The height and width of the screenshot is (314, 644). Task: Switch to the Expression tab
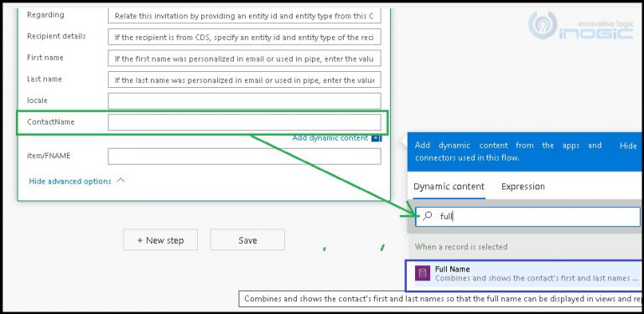523,187
